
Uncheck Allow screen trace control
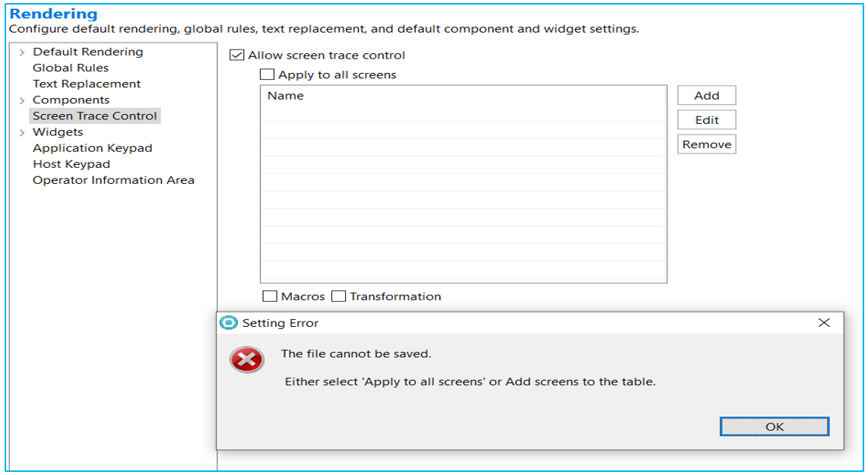237,55
